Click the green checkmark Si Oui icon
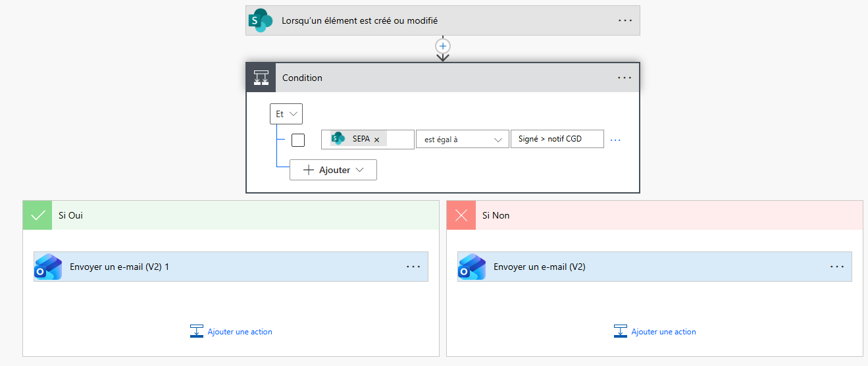 tap(38, 215)
